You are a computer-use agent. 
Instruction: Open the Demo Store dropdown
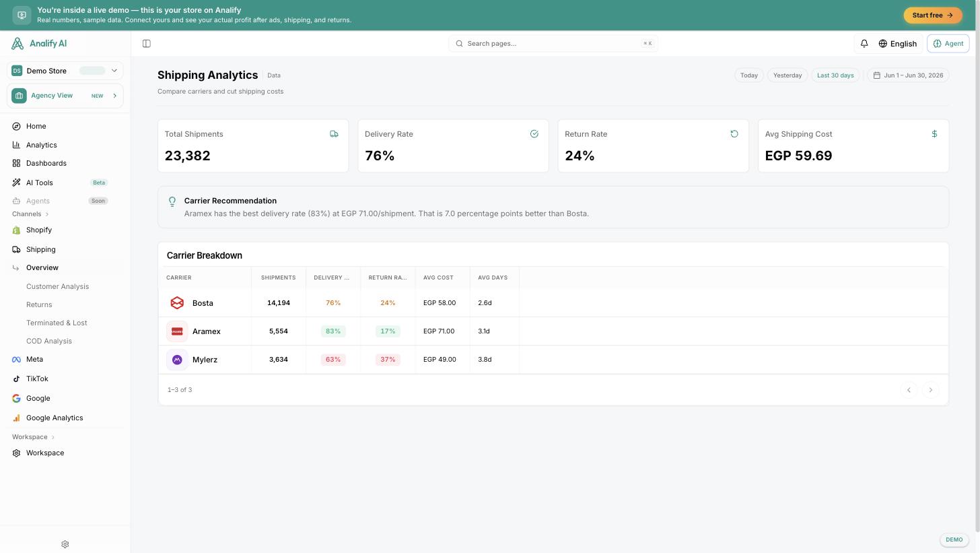(65, 71)
